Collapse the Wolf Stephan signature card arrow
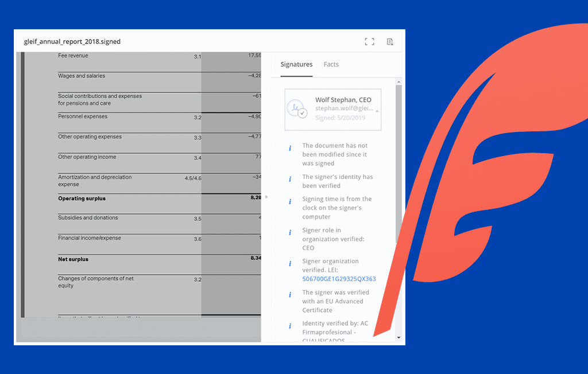This screenshot has height=374, width=588. pyautogui.click(x=377, y=111)
